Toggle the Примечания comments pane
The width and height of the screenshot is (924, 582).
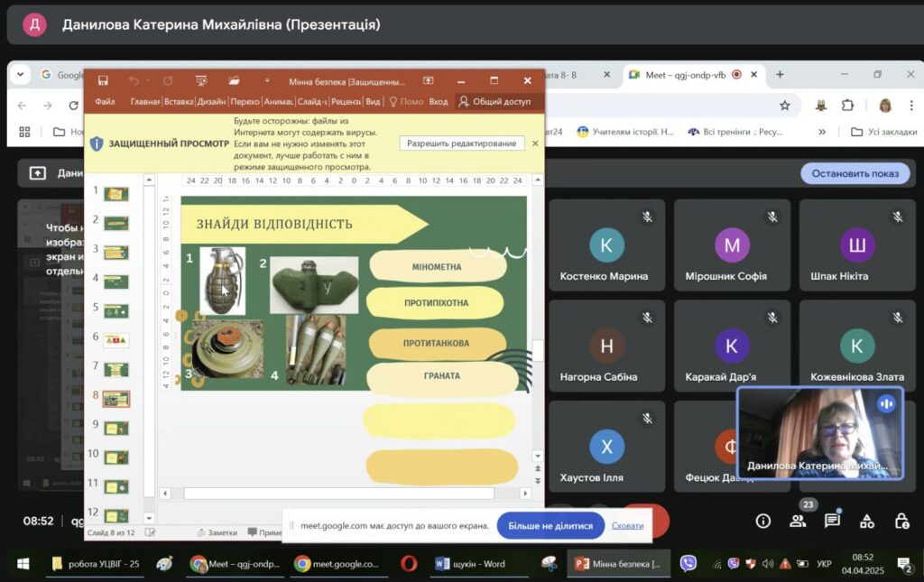(x=264, y=532)
